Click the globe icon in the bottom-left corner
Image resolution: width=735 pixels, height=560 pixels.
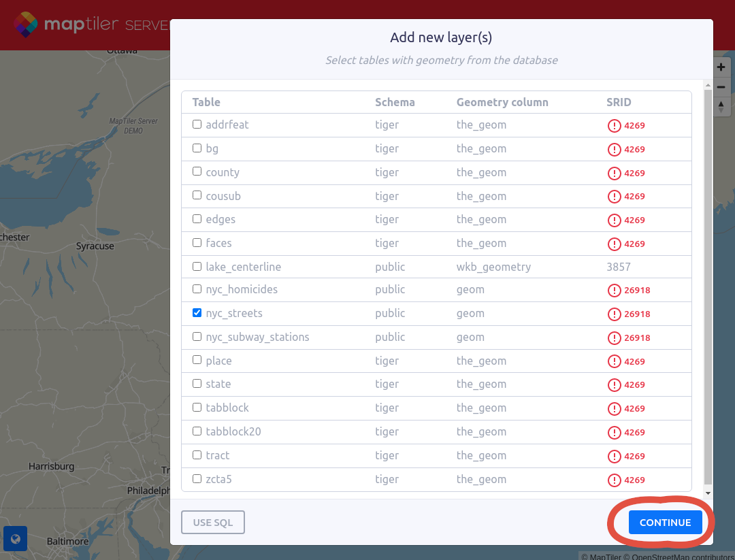pos(15,540)
